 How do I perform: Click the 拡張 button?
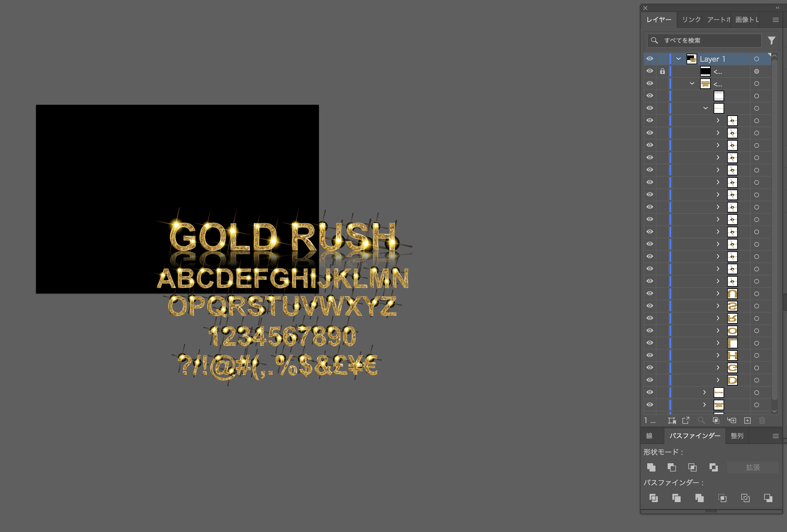(x=752, y=467)
